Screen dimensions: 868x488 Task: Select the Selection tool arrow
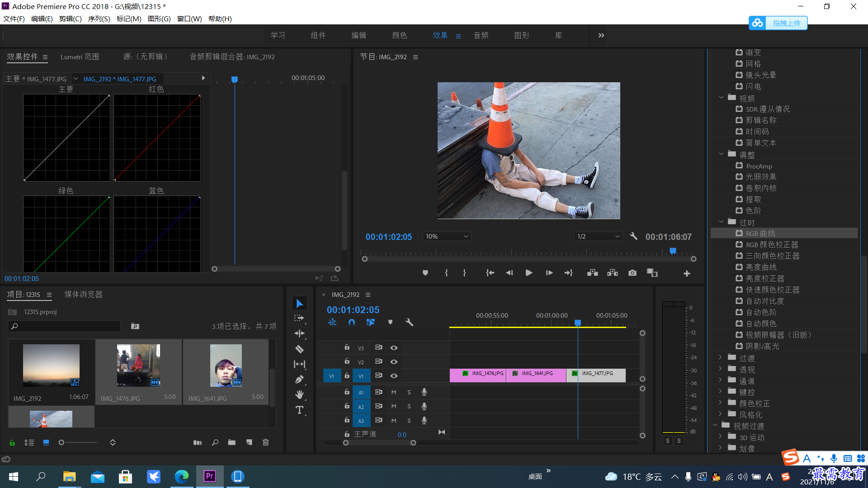(299, 303)
